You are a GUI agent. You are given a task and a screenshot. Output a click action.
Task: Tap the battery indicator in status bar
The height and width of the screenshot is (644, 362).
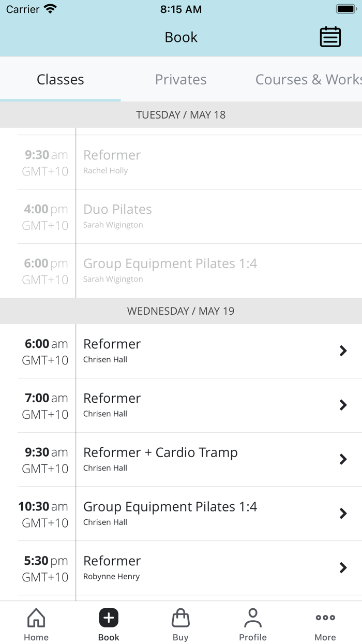point(345,8)
